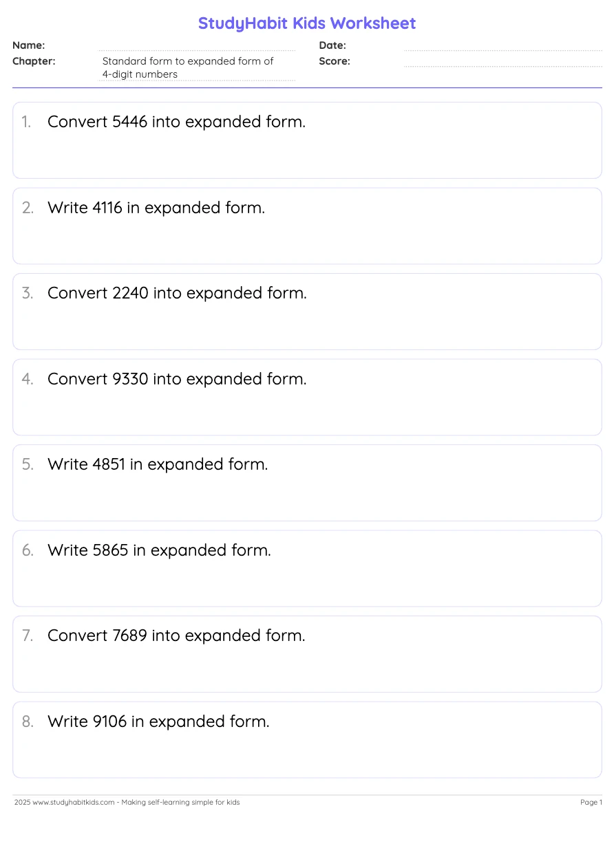Click the text 'Write 4116 in expanded form'

pos(156,208)
